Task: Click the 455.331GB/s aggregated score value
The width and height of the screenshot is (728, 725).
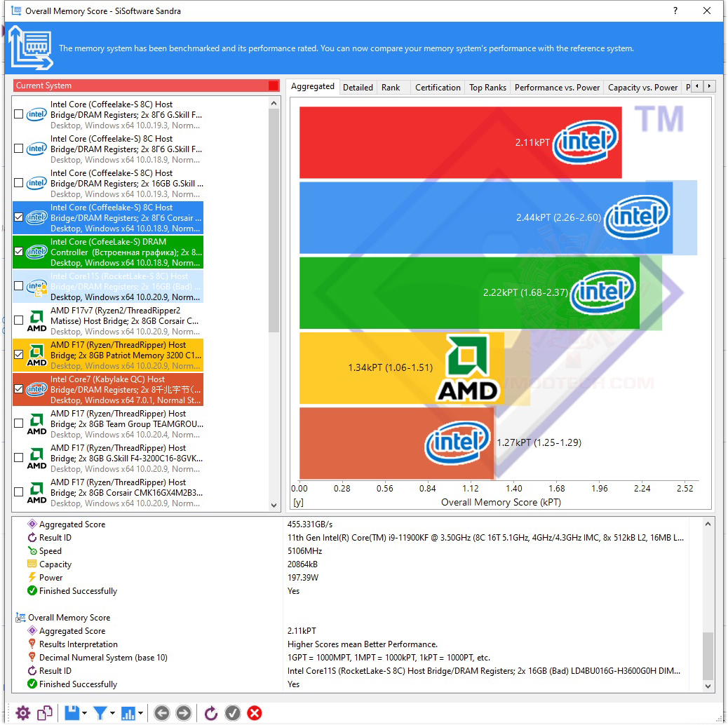Action: 310,524
